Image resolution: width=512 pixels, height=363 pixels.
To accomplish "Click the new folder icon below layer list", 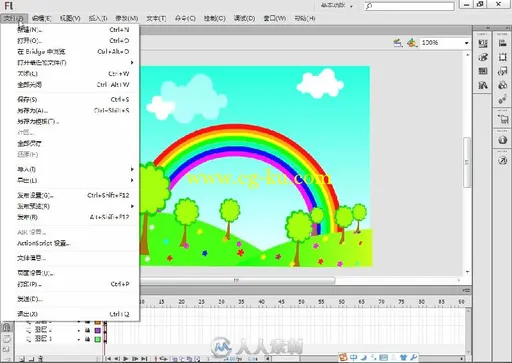I will coord(31,359).
